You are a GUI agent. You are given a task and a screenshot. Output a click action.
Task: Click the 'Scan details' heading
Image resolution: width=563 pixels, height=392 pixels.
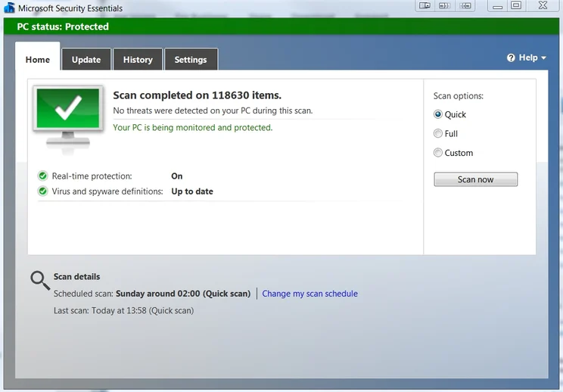pos(77,277)
